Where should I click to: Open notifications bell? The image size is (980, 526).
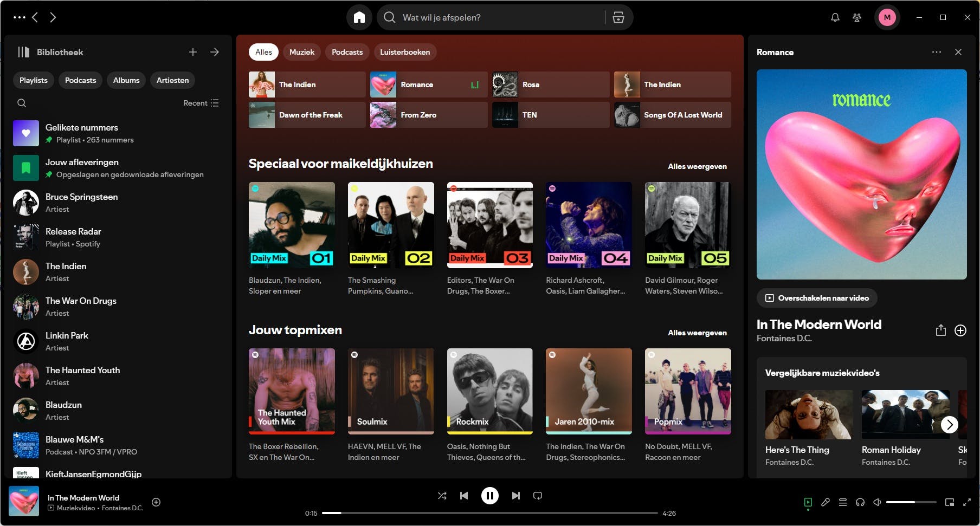point(835,17)
